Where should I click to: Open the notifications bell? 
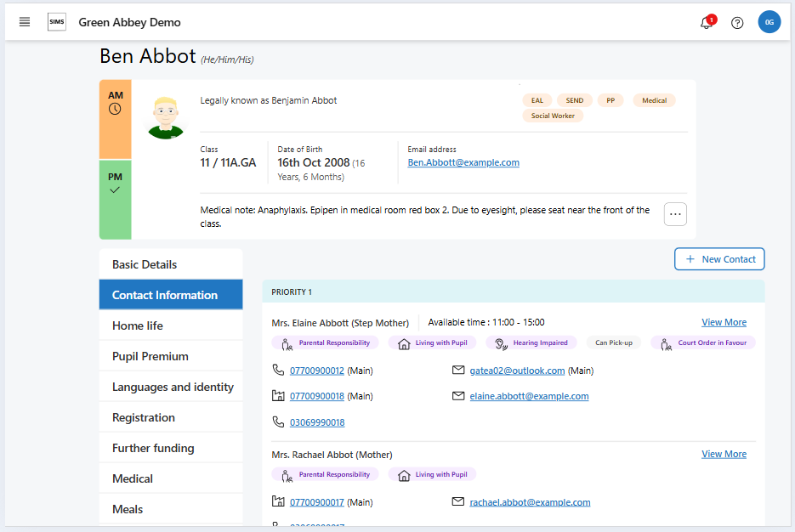click(706, 23)
